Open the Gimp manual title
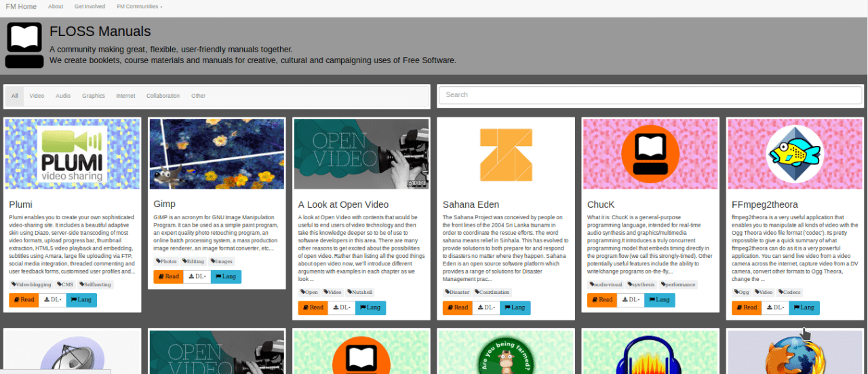868x374 pixels. 165,204
